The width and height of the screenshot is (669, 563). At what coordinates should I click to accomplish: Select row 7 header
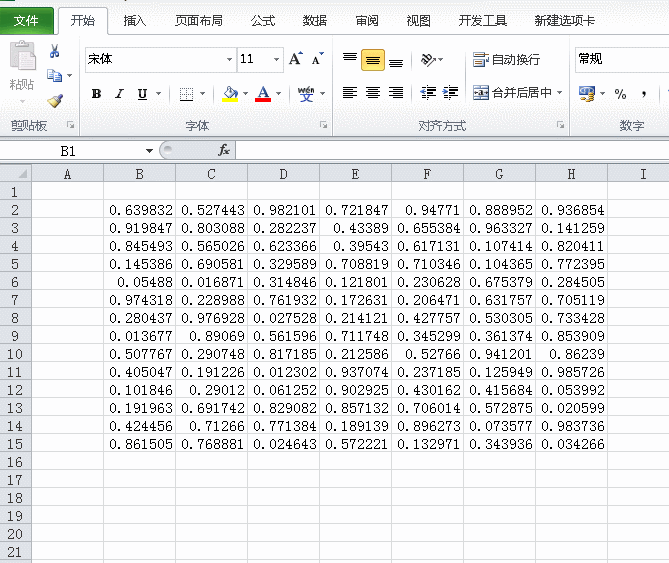15,300
